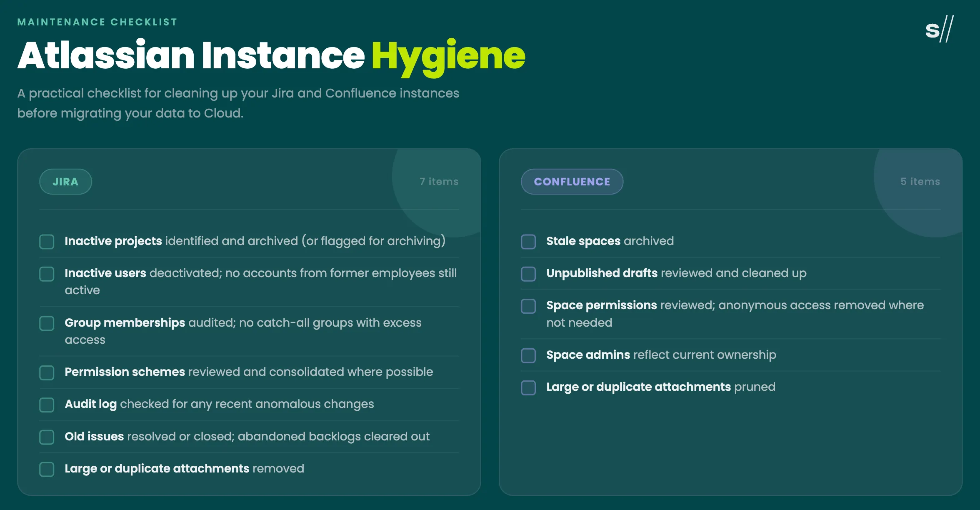Check the Inactive projects checkbox

click(47, 242)
